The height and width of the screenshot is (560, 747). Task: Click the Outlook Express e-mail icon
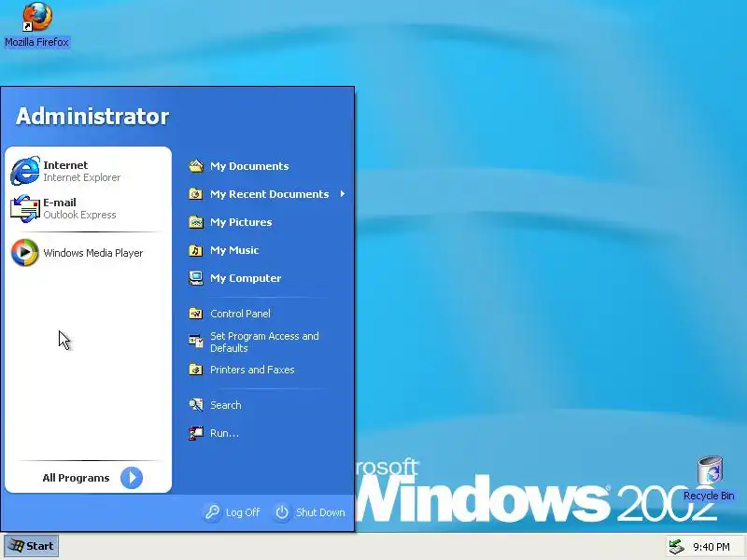(25, 208)
